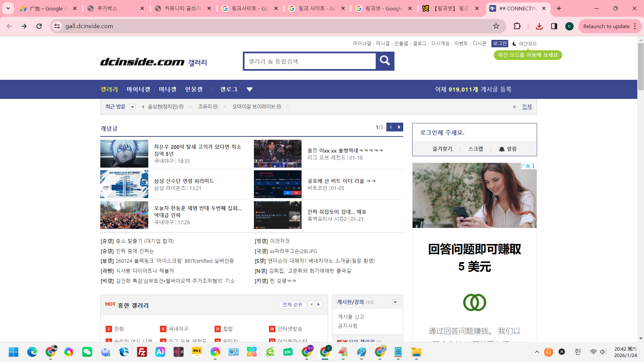Click the magnifier search icon

coord(385,61)
